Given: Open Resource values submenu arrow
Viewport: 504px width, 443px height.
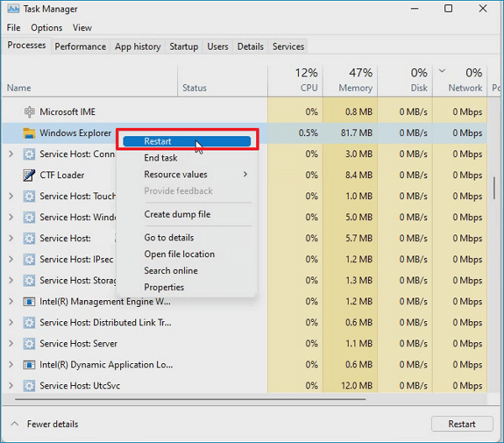Looking at the screenshot, I should (x=245, y=174).
